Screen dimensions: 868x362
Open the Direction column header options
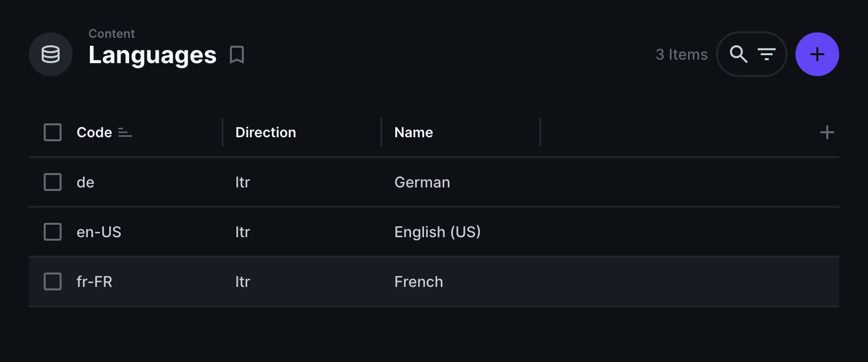[x=266, y=132]
